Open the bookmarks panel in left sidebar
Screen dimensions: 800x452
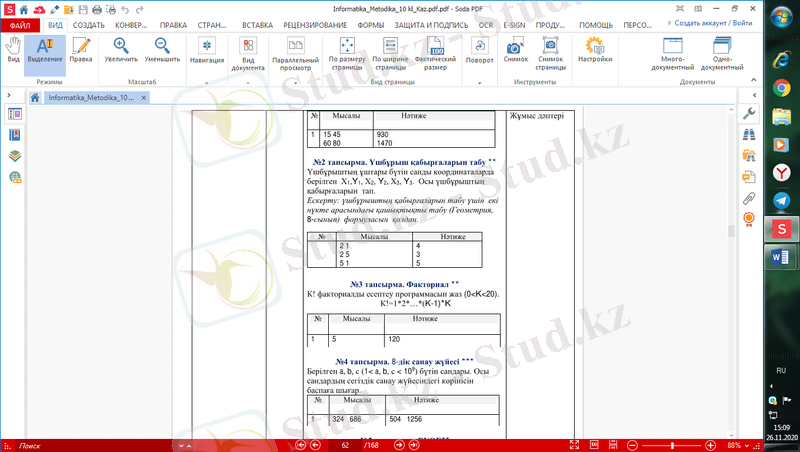click(15, 135)
